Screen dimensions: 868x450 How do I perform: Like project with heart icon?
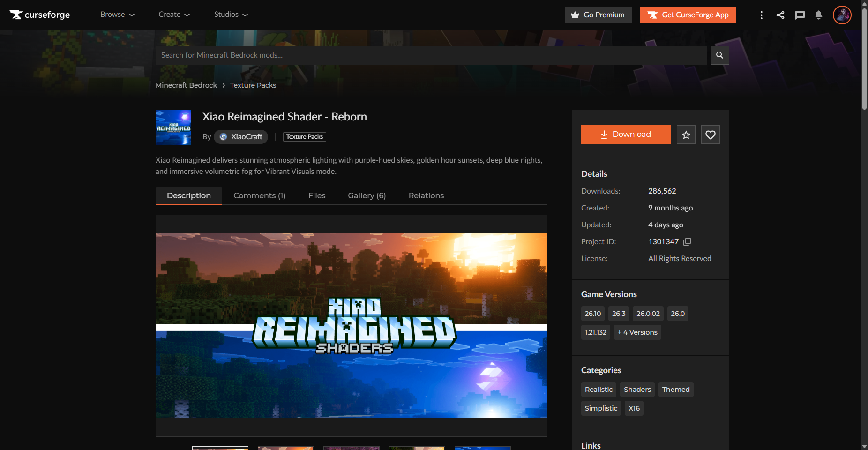pos(711,135)
